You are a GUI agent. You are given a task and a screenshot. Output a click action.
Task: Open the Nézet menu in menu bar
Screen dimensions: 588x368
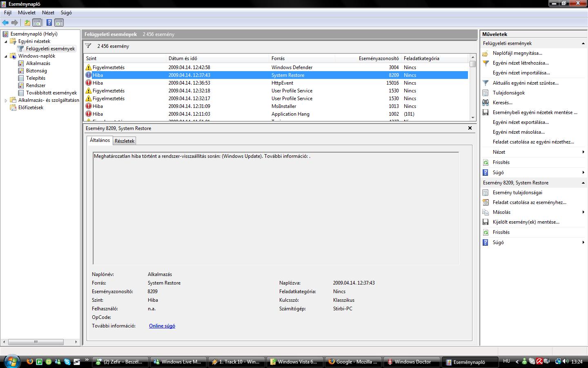click(48, 13)
